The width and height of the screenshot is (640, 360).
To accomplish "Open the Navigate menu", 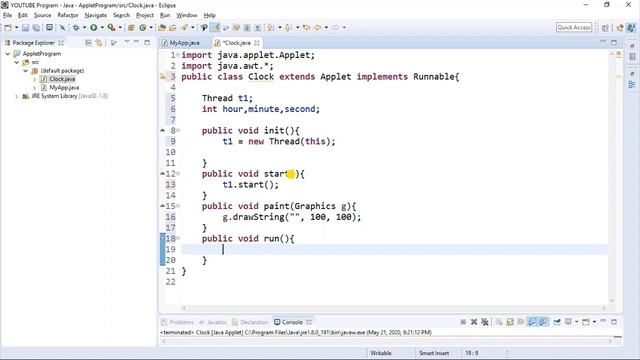I will 96,15.
